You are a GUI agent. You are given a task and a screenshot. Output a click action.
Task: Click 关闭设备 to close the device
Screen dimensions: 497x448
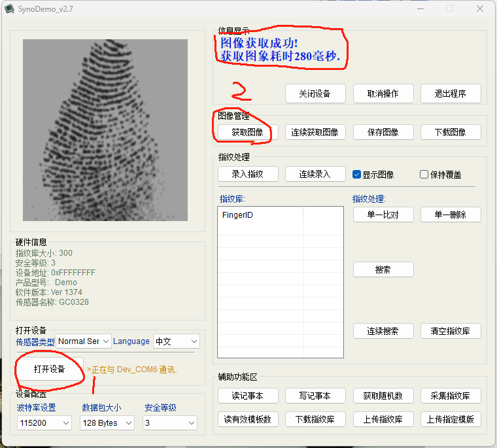[315, 94]
